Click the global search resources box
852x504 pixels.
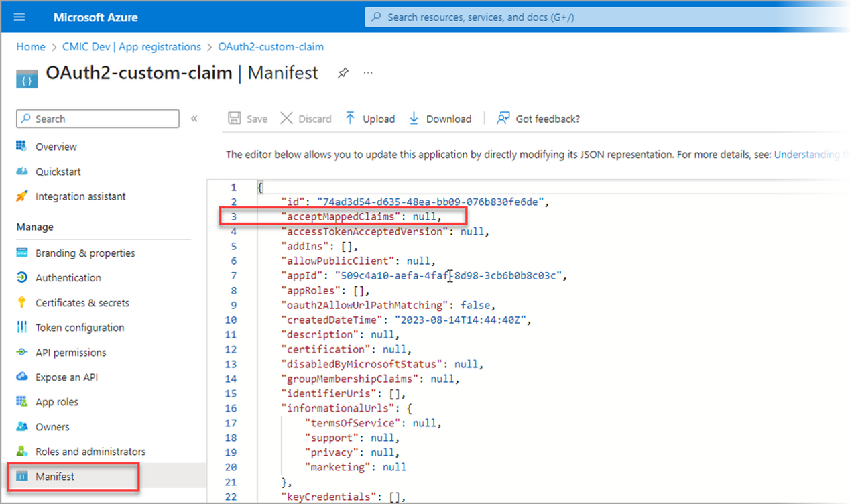pos(603,17)
